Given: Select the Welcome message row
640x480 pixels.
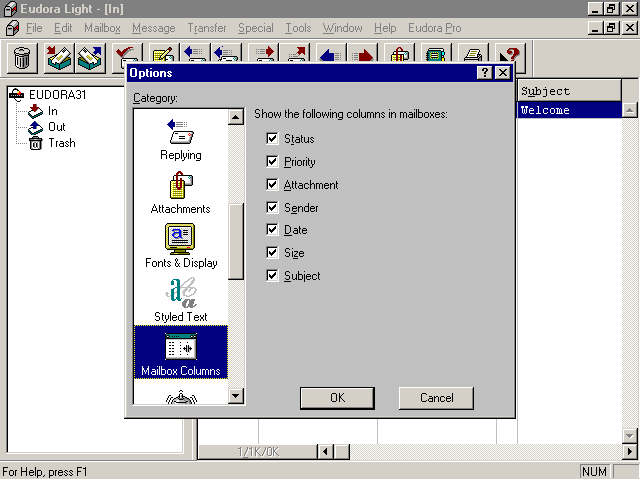Looking at the screenshot, I should click(x=569, y=110).
